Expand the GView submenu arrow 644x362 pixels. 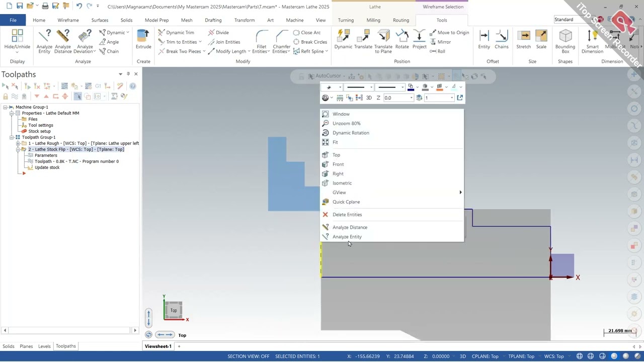tap(460, 193)
